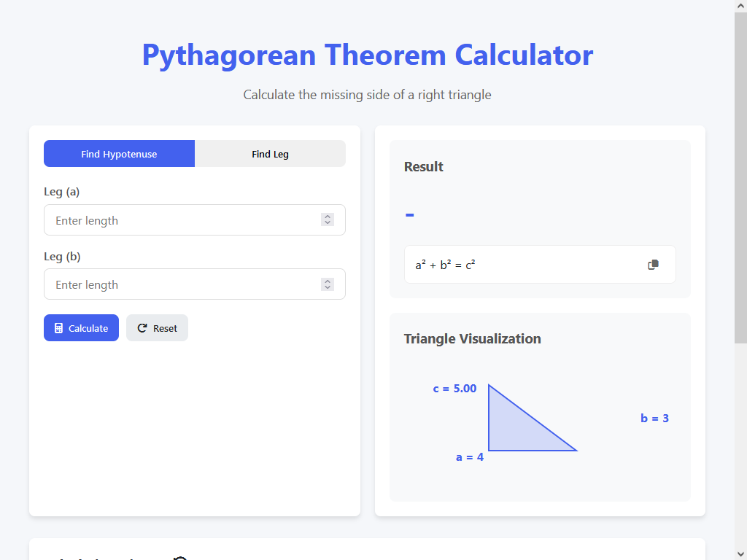Reset the calculator inputs
The image size is (747, 560).
click(157, 328)
